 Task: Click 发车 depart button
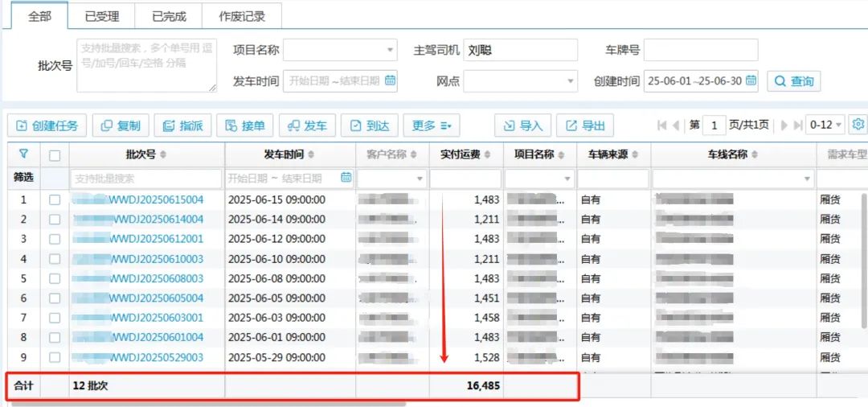pos(307,125)
